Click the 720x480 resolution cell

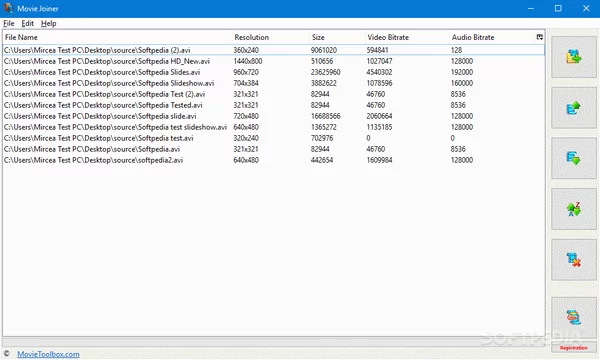[246, 116]
